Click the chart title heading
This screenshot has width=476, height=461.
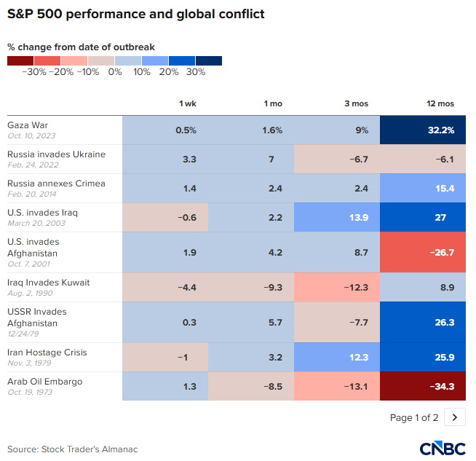click(x=125, y=15)
